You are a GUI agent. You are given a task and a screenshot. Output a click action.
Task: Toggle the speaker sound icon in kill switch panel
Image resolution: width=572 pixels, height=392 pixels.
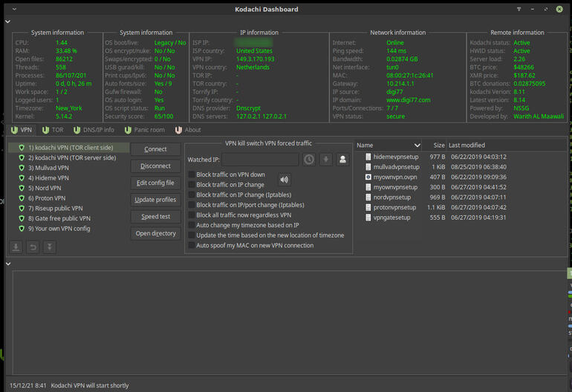[x=285, y=180]
